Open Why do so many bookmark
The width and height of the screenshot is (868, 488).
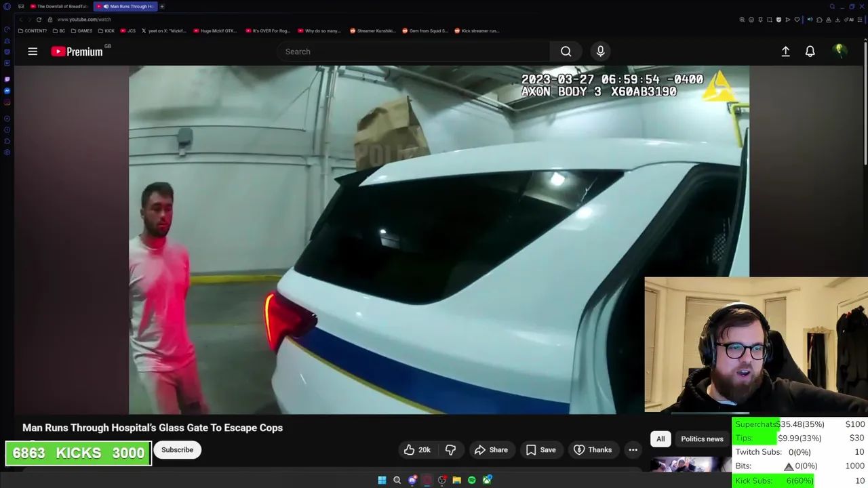click(320, 30)
